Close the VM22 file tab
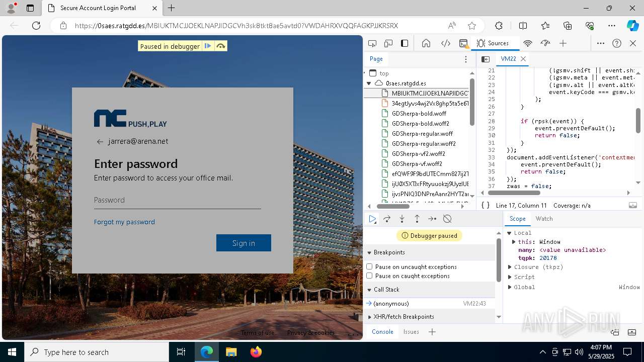The image size is (644, 362). [x=523, y=59]
